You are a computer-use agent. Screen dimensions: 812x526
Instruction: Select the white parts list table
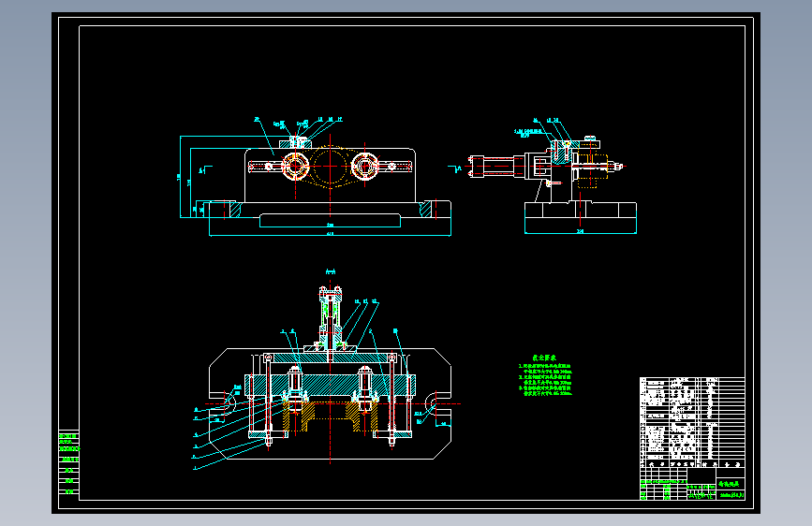coord(692,422)
